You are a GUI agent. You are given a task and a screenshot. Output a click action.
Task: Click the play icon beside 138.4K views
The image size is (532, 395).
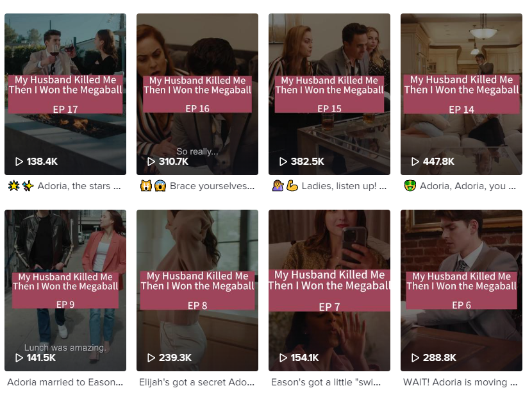click(19, 162)
